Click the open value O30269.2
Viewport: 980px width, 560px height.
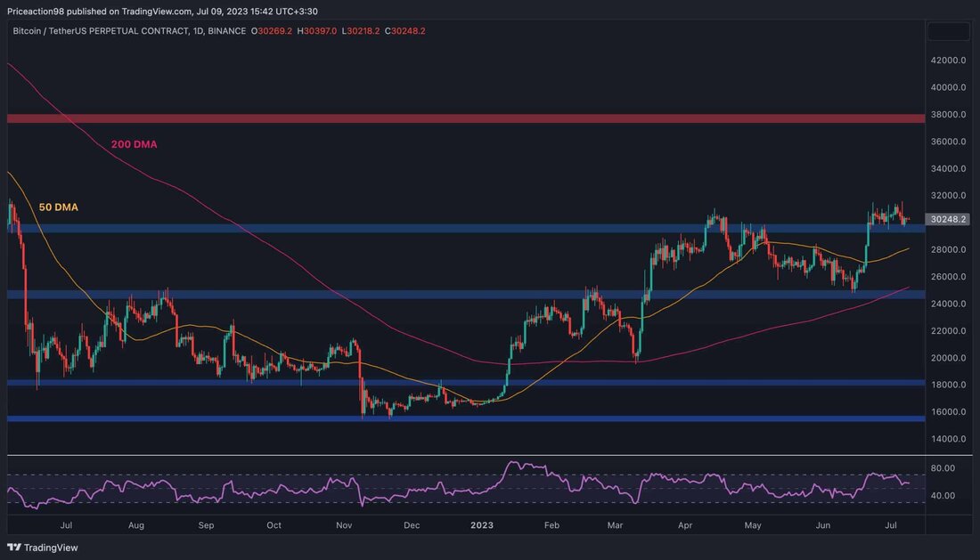(x=271, y=30)
